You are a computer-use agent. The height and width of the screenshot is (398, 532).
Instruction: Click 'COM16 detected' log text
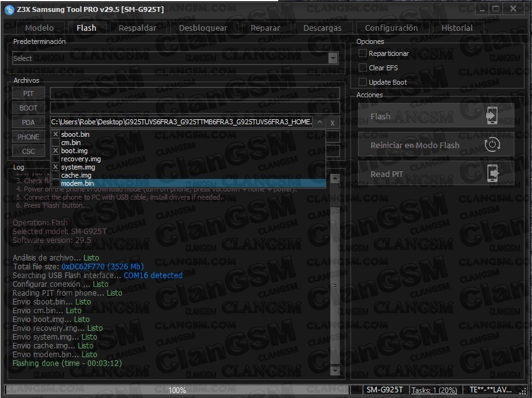coord(153,276)
